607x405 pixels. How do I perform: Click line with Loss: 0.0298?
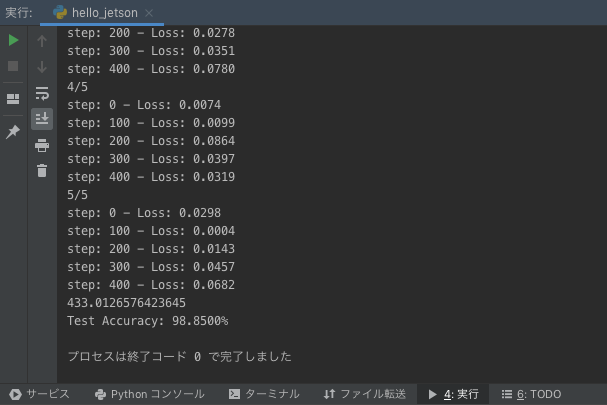click(144, 213)
